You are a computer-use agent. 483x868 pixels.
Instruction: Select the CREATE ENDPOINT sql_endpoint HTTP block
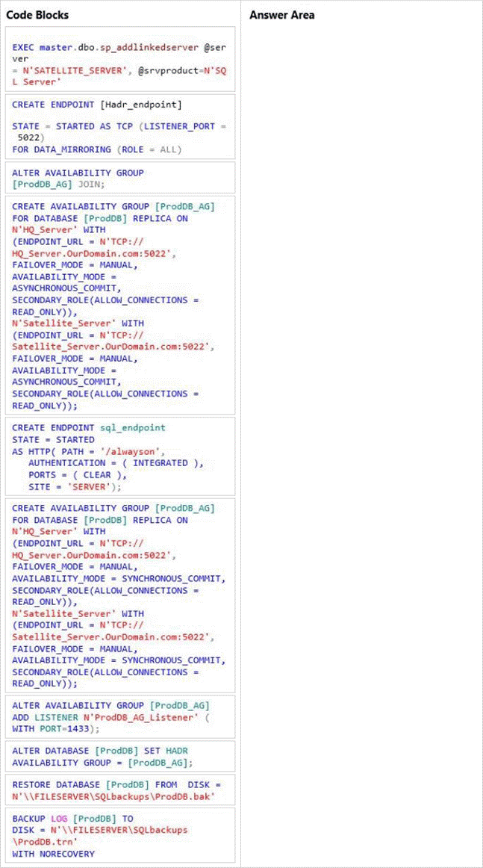[x=120, y=457]
